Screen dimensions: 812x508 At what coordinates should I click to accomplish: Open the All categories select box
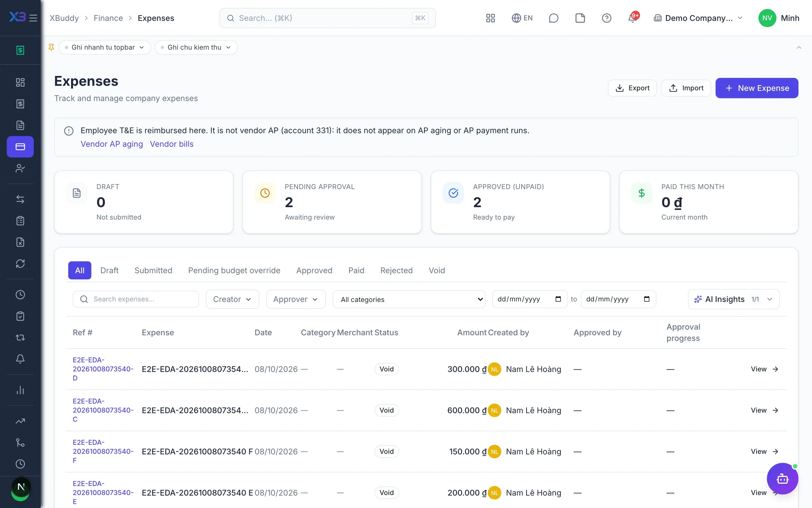click(x=409, y=299)
